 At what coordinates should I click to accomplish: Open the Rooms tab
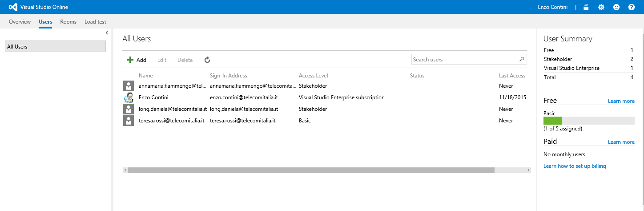coord(68,22)
